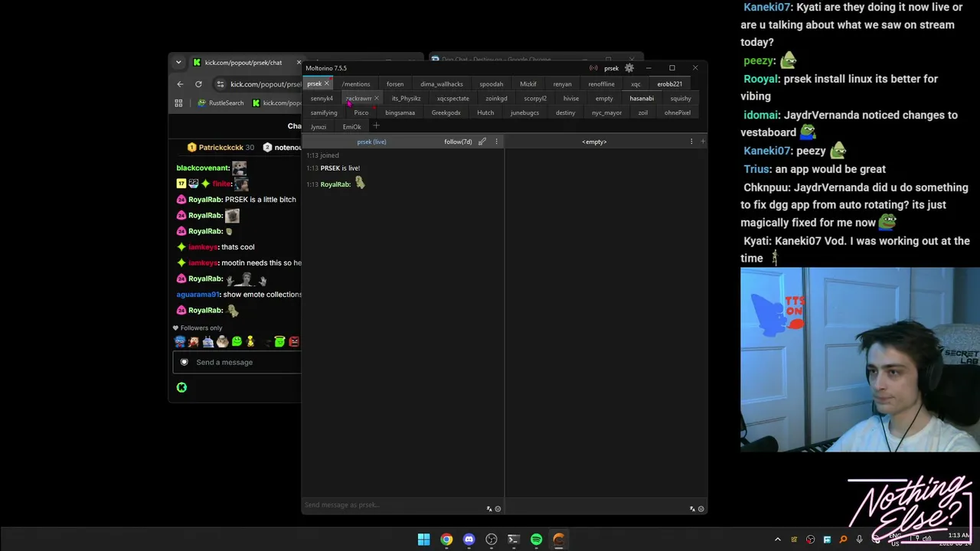Click the RoyalRab username in Moltorino chat
Image resolution: width=980 pixels, height=551 pixels.
[335, 184]
